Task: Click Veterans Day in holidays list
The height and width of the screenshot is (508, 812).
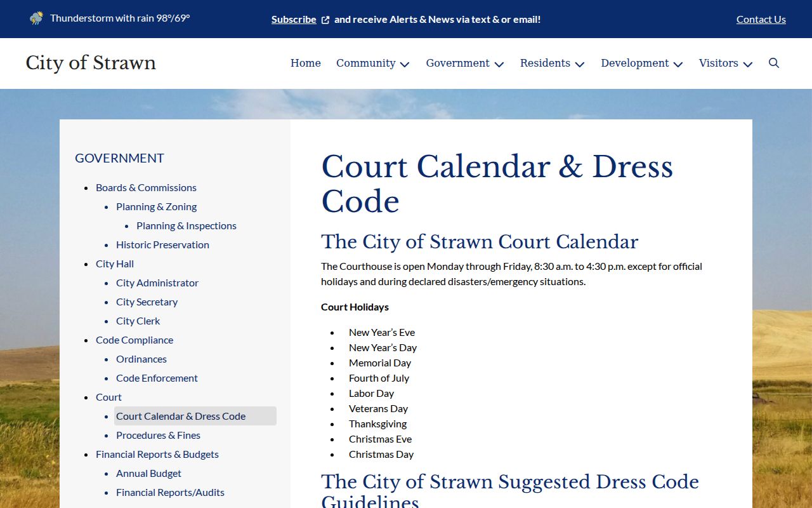Action: pyautogui.click(x=378, y=408)
